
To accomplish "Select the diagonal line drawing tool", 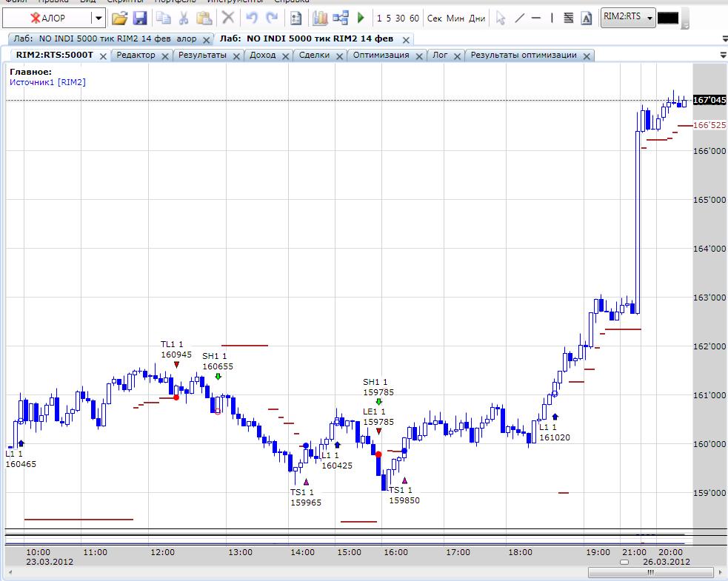I will coord(520,19).
